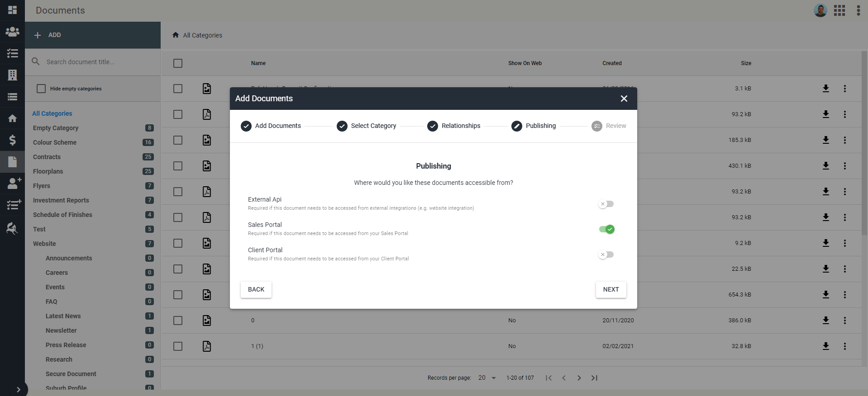Select All Categories in the category list

[x=52, y=113]
